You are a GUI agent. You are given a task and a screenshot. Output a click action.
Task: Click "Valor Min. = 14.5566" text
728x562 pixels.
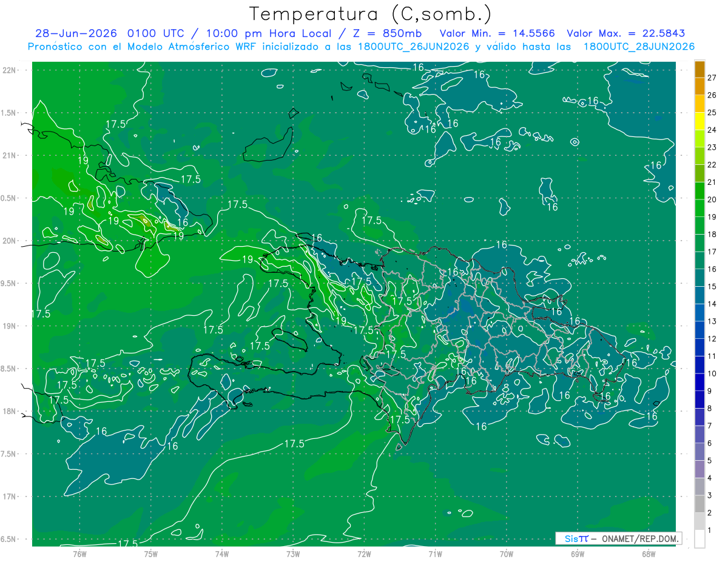(497, 33)
